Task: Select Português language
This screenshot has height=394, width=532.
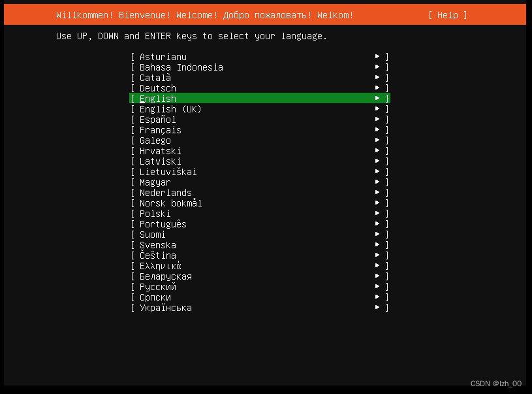Action: (260, 224)
